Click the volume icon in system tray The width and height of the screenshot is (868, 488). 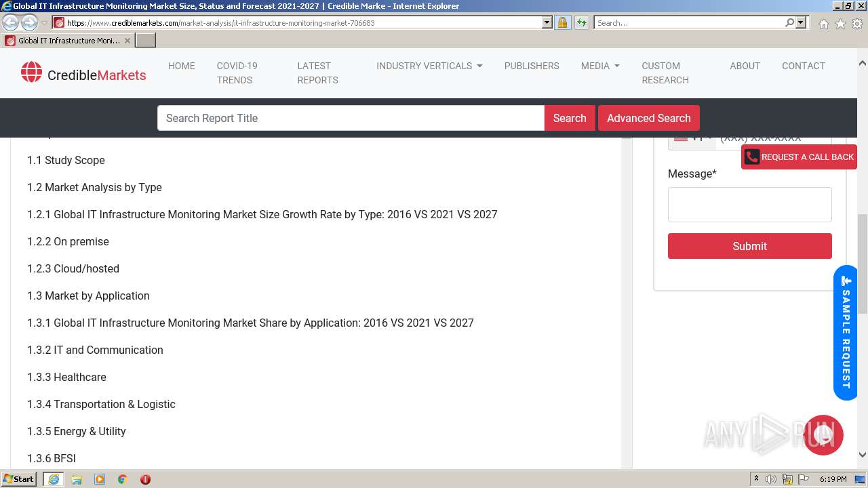point(771,479)
